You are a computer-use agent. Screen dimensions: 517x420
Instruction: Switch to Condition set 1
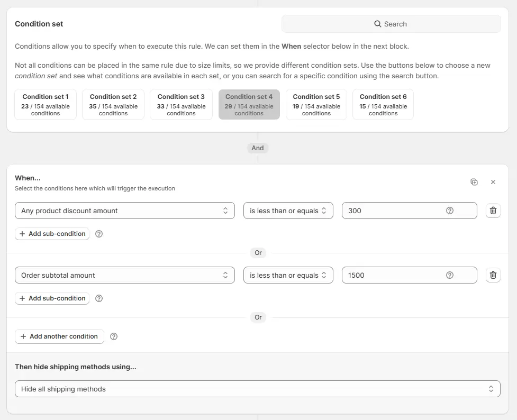[x=46, y=104]
